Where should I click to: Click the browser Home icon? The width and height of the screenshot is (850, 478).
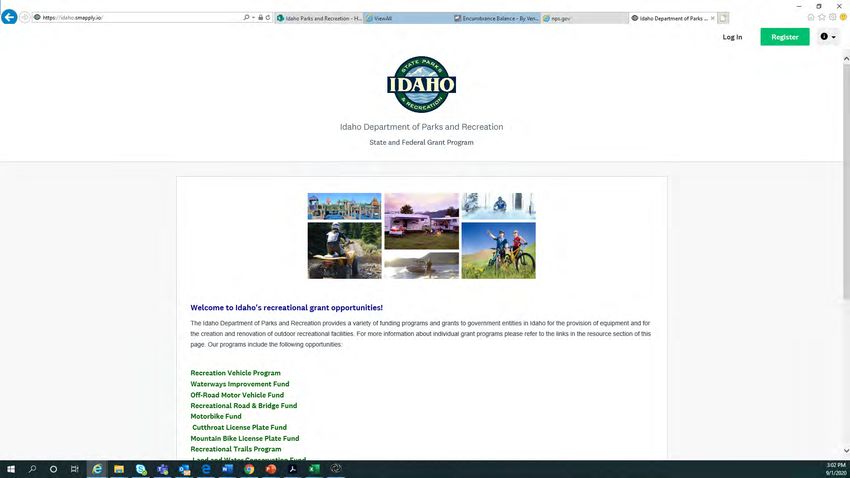pos(811,17)
